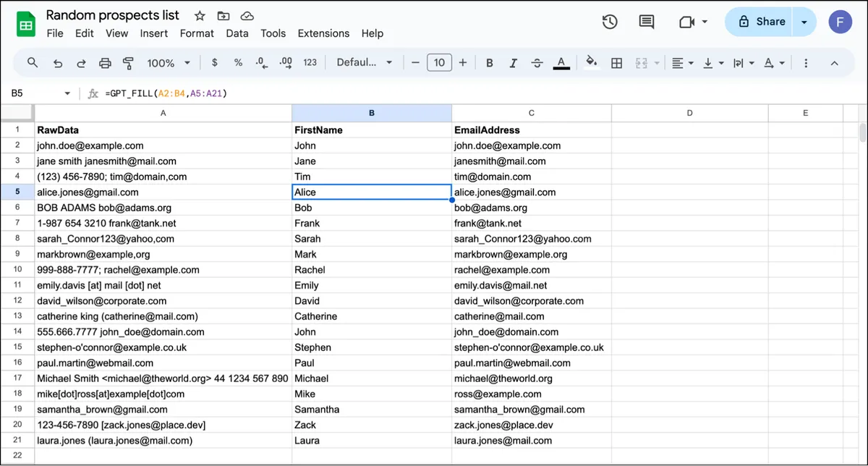Screen dimensions: 868x466
Task: Select row 10 header
Action: [17, 269]
